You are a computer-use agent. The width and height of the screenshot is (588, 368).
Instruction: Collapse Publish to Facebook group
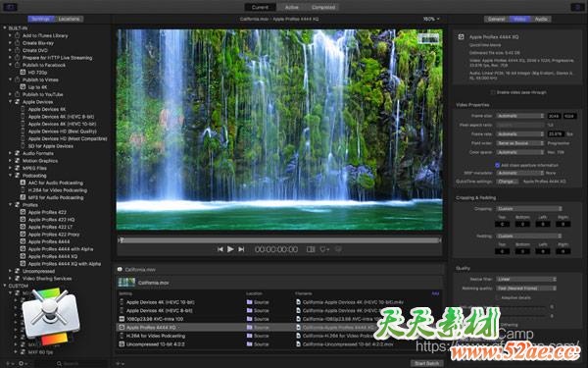[x=10, y=65]
